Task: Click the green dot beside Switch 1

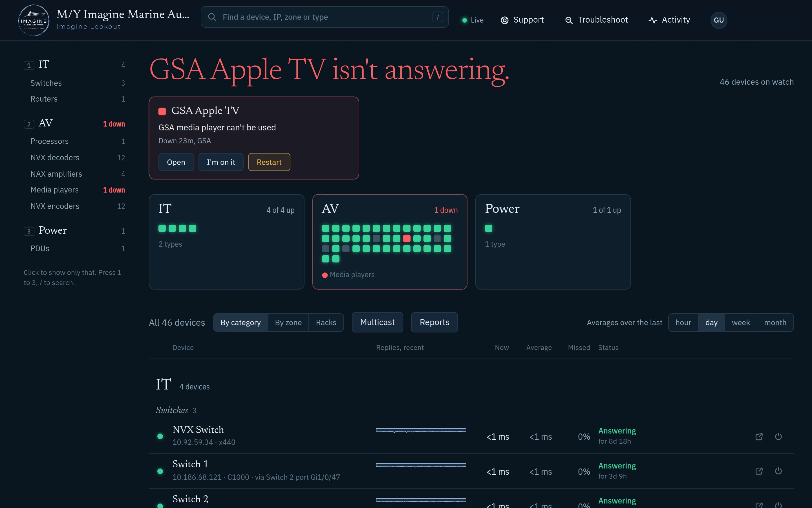Action: click(x=160, y=471)
